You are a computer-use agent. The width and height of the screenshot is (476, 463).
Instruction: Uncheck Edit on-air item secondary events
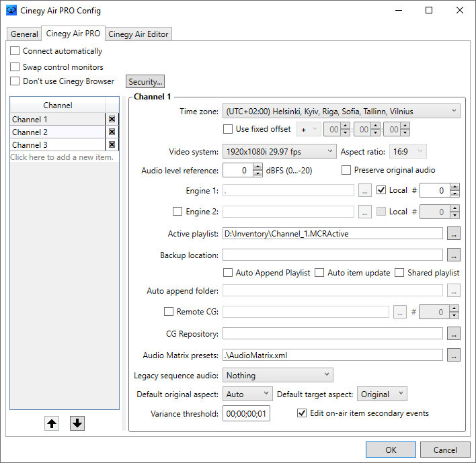(302, 413)
